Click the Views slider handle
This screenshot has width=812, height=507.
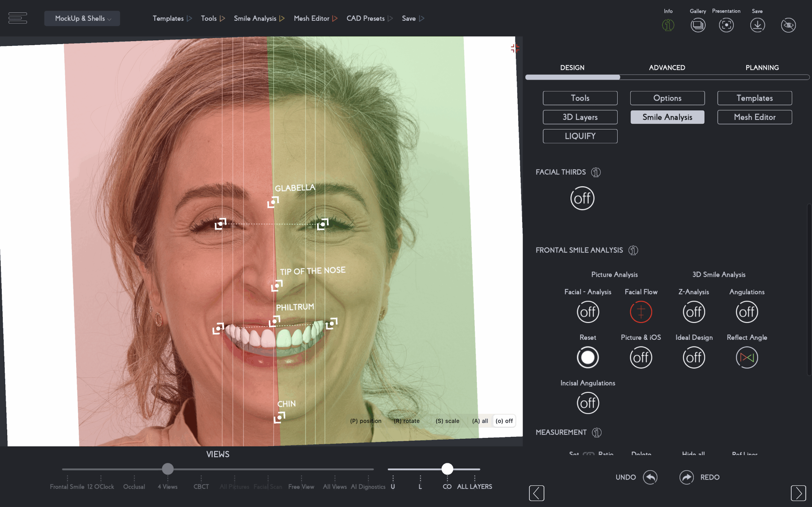point(168,469)
